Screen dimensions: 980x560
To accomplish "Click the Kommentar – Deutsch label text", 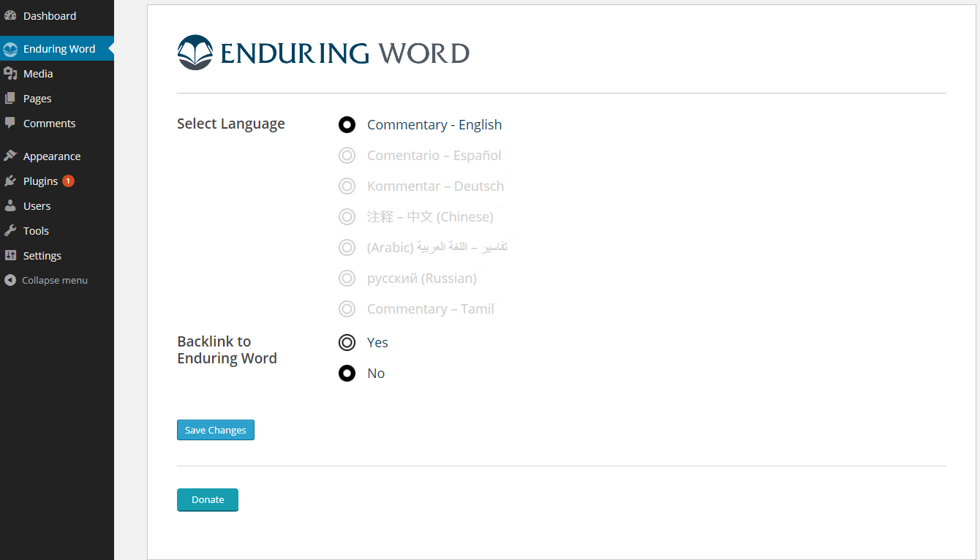I will (x=436, y=186).
